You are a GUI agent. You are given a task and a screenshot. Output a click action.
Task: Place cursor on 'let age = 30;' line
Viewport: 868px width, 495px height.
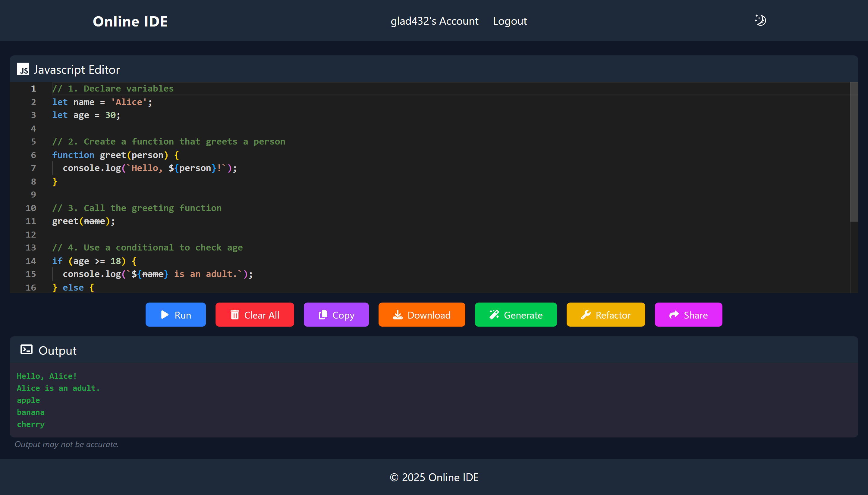click(x=86, y=115)
